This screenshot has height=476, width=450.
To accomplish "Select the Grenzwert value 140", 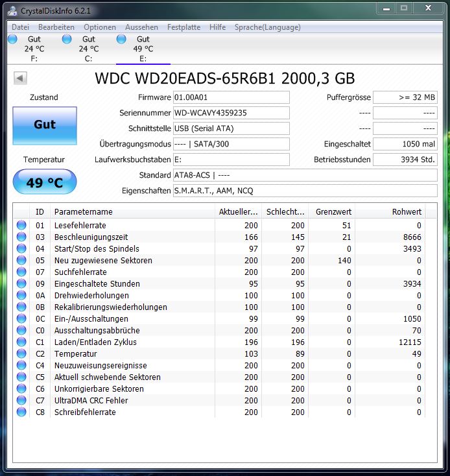I will [344, 261].
